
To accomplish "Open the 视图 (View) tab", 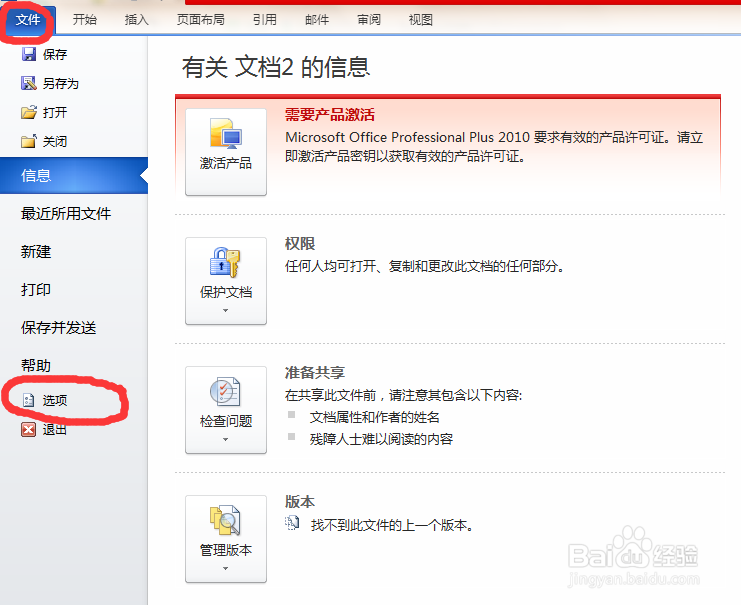I will point(421,20).
